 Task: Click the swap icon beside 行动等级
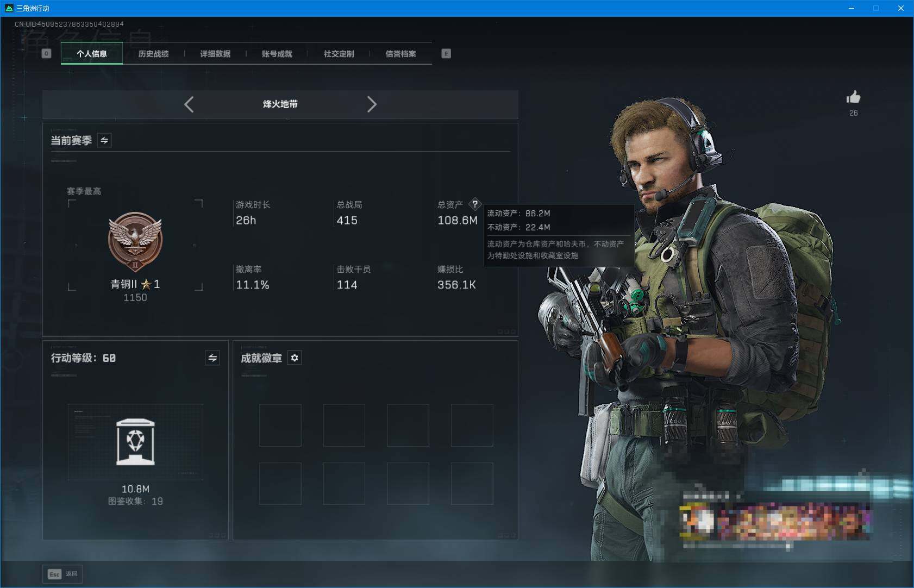coord(212,358)
